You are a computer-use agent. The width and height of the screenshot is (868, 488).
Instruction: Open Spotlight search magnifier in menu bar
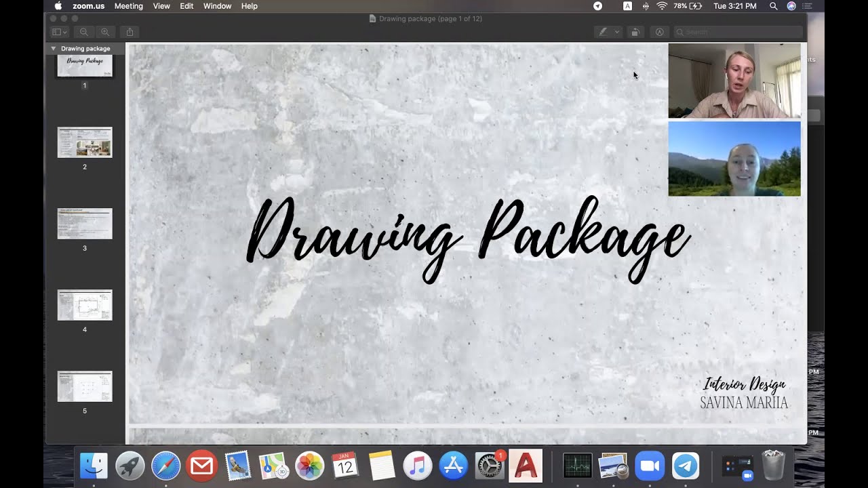tap(774, 6)
